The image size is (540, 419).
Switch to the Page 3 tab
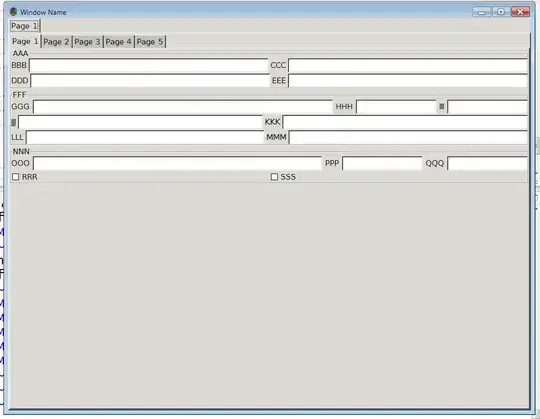pyautogui.click(x=87, y=42)
